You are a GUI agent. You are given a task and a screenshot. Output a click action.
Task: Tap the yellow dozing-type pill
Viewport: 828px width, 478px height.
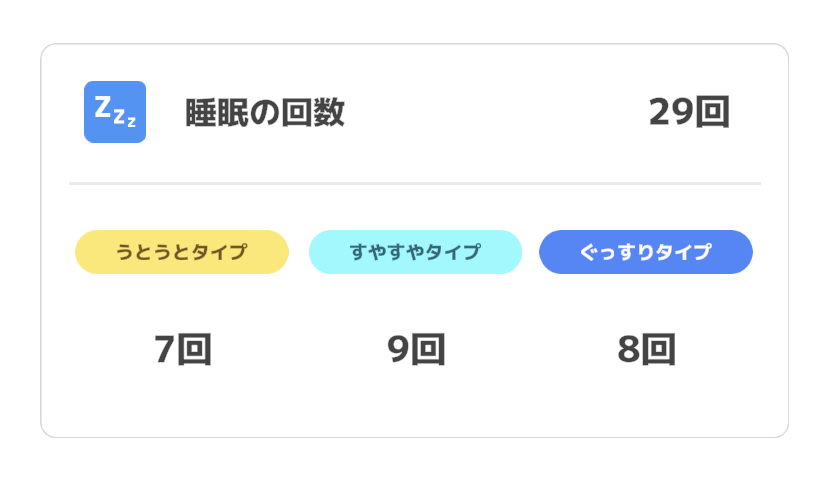pyautogui.click(x=182, y=252)
